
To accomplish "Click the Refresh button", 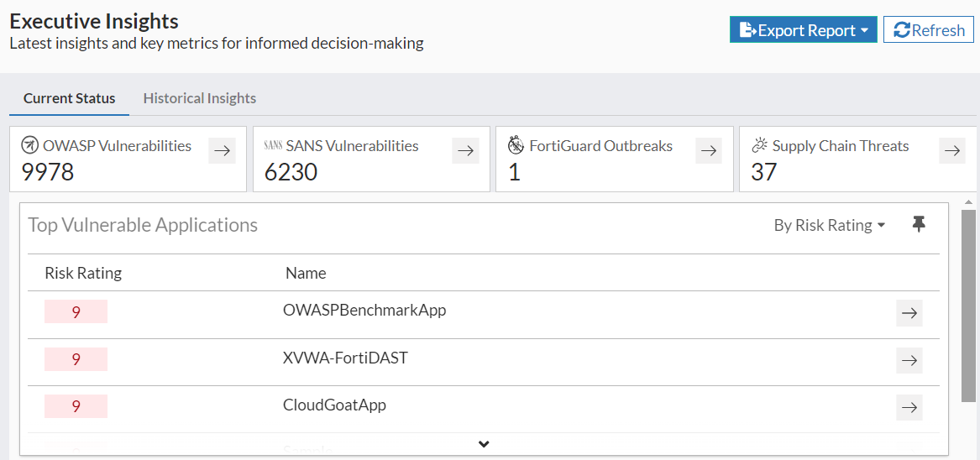I will pos(928,30).
